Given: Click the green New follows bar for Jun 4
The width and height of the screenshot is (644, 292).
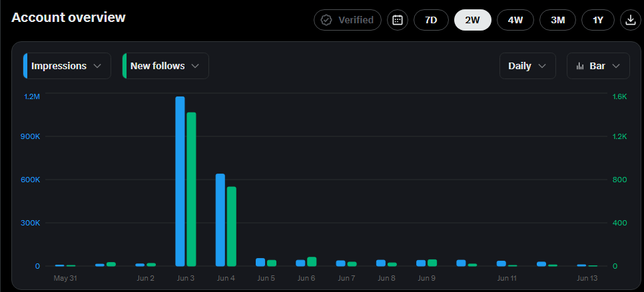Looking at the screenshot, I should (x=232, y=226).
